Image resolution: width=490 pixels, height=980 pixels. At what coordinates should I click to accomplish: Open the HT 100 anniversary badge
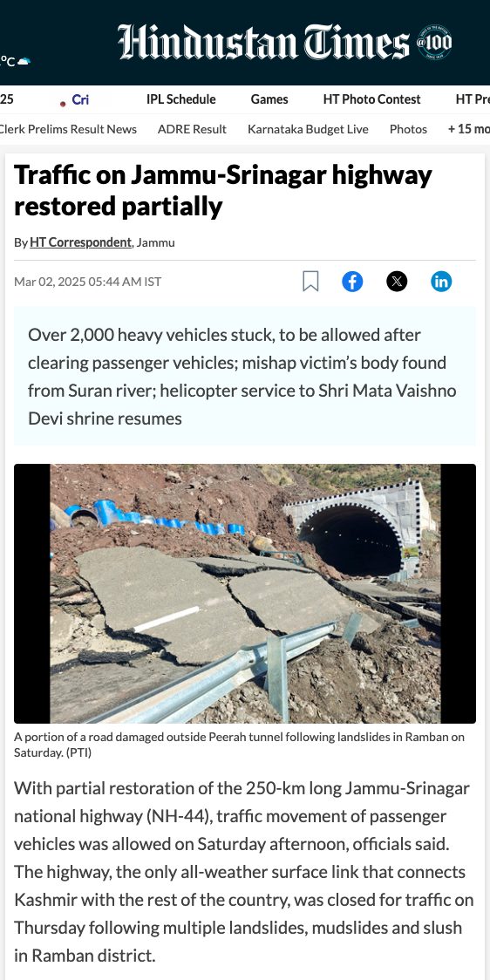point(434,43)
